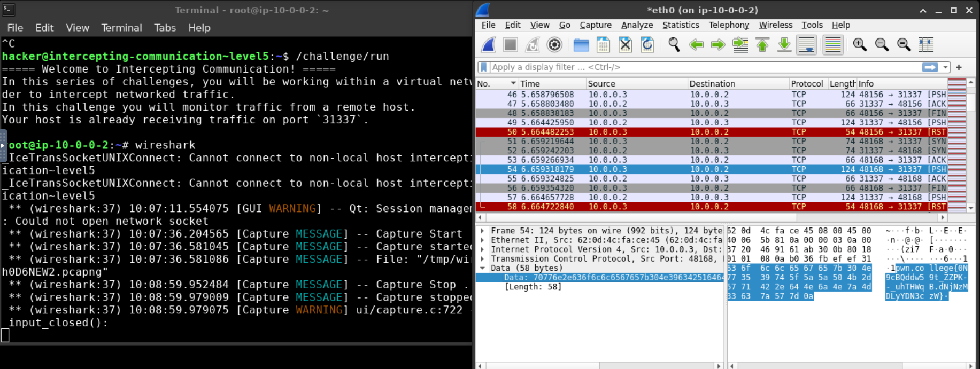The width and height of the screenshot is (980, 369).
Task: Save the capture file in Wireshark
Action: (603, 45)
